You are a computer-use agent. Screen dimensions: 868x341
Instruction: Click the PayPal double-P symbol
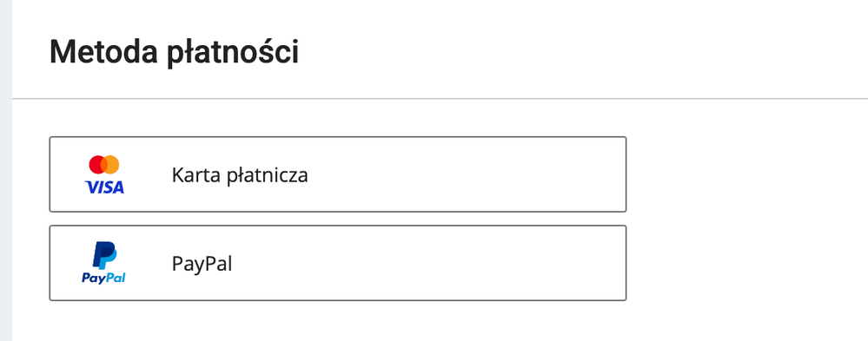pos(104,255)
